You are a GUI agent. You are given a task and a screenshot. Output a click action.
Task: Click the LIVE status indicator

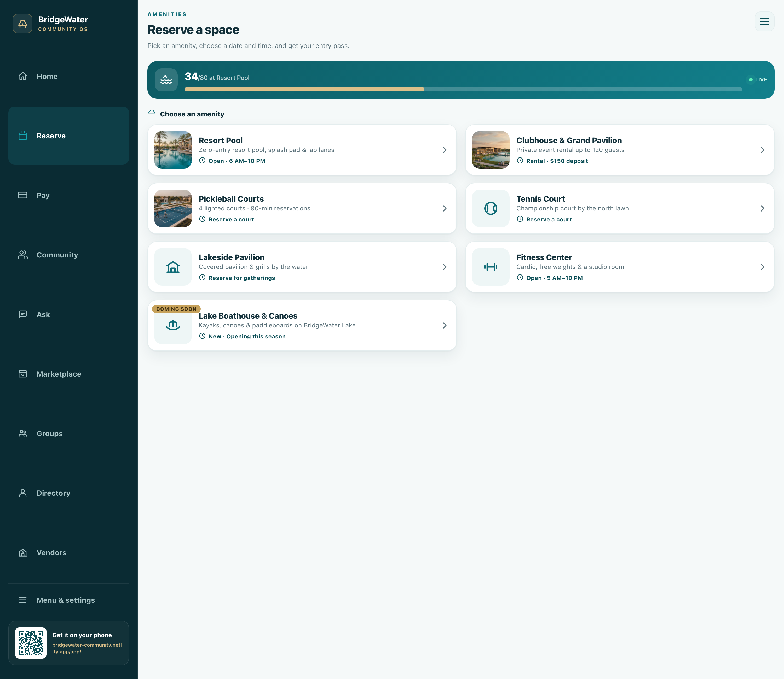pos(758,80)
